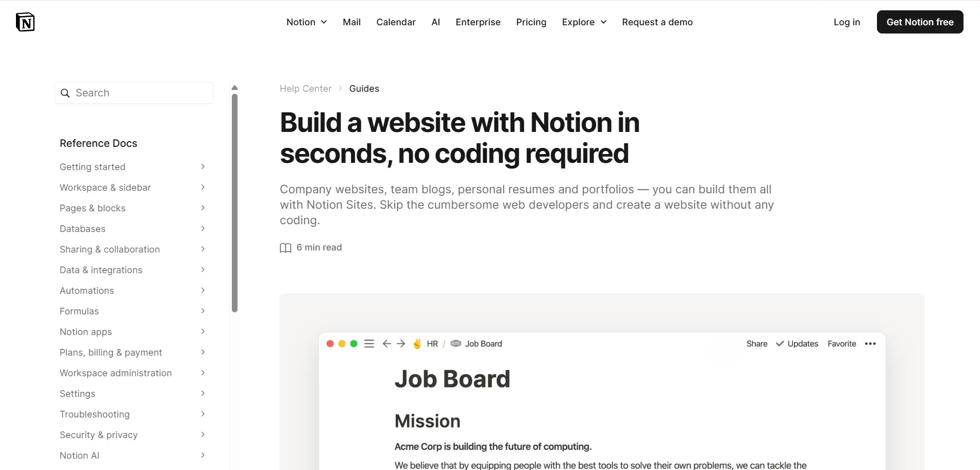980x470 pixels.
Task: Click the Get Notion free button
Action: coord(919,22)
